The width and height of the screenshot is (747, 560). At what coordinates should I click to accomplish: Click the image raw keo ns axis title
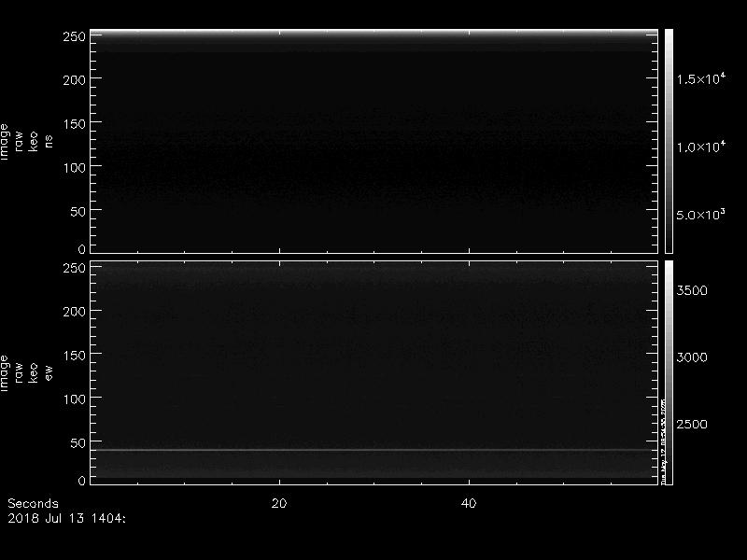click(x=26, y=142)
